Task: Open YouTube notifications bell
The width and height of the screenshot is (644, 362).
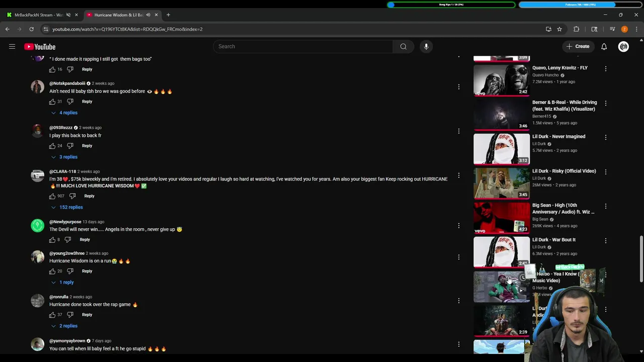Action: pyautogui.click(x=604, y=47)
